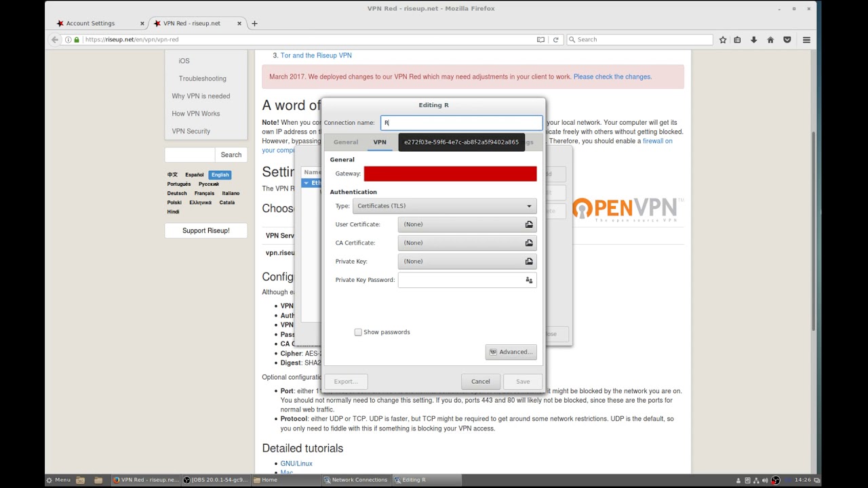This screenshot has width=868, height=488.
Task: Click the Advanced... button
Action: tap(511, 352)
